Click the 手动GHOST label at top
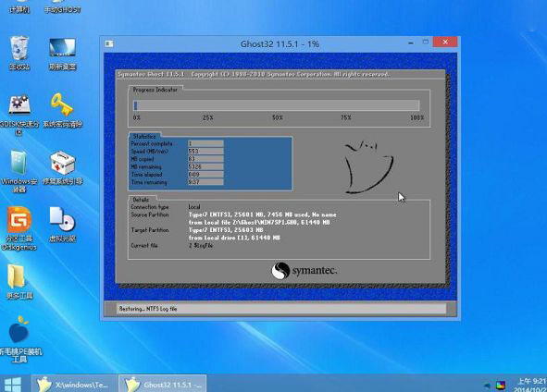Screen dimensions: 547x392 62,10
